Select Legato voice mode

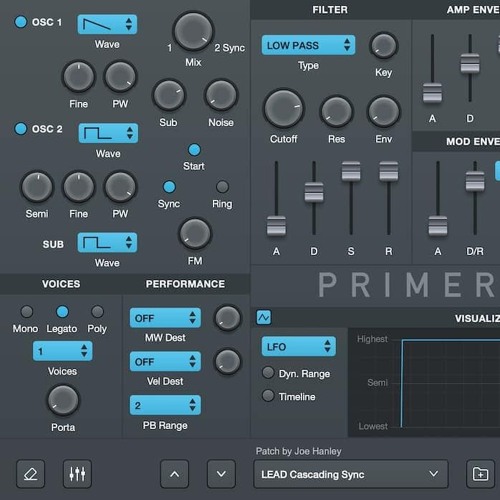62,312
